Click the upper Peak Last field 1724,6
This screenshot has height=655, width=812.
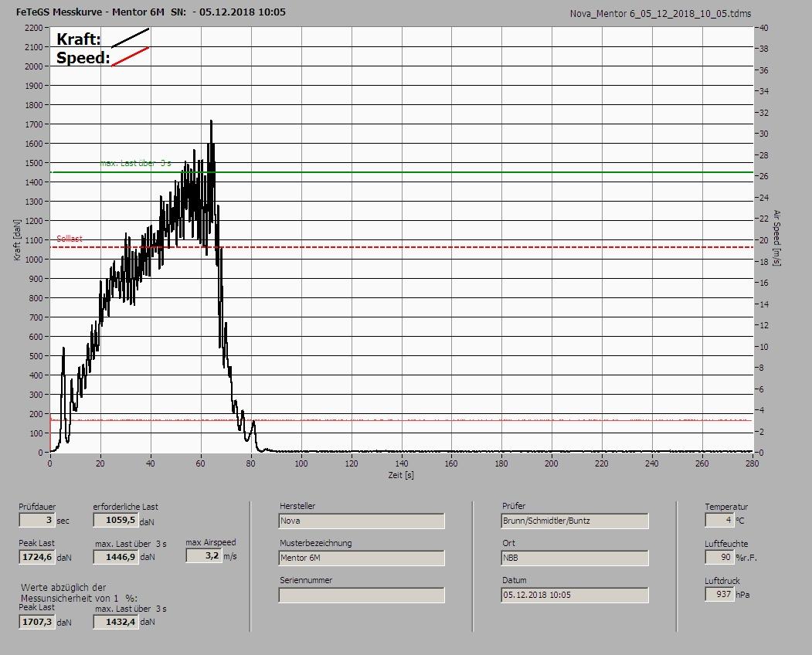[37, 557]
